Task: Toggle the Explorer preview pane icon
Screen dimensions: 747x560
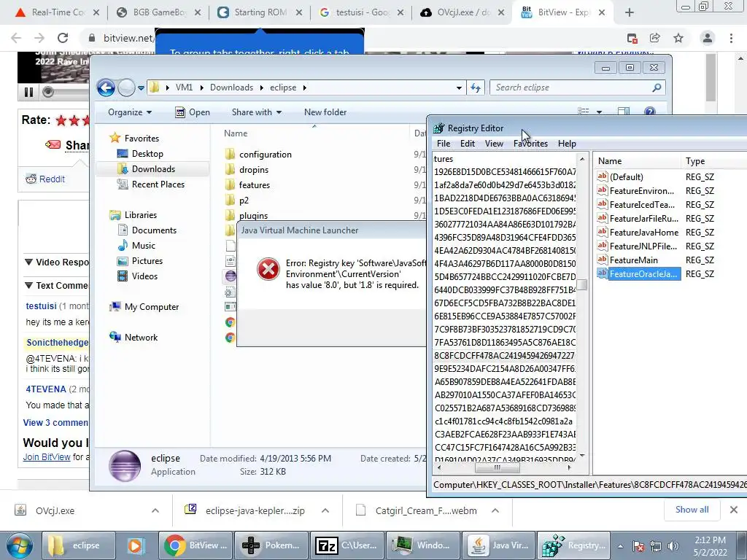Action: click(623, 112)
